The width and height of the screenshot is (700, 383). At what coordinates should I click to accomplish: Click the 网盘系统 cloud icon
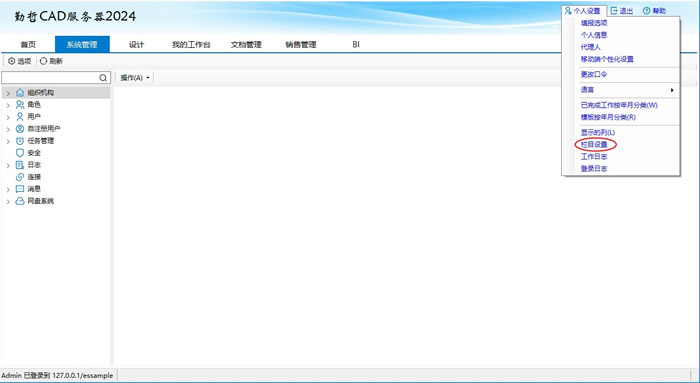click(20, 201)
